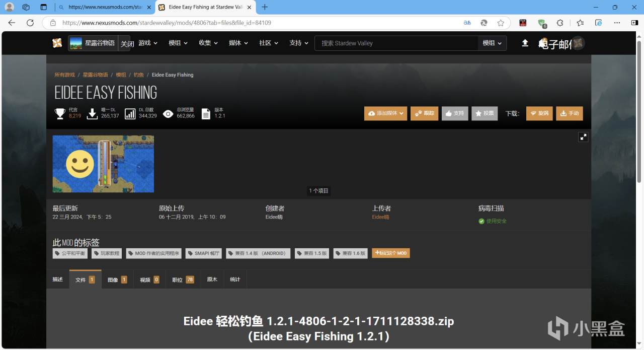Image resolution: width=644 pixels, height=350 pixels.
Task: Click the Nexus upload arrow icon
Action: click(525, 43)
